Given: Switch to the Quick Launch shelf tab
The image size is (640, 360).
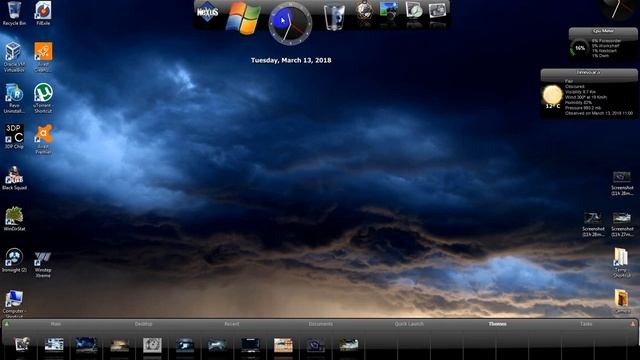Looking at the screenshot, I should 409,324.
